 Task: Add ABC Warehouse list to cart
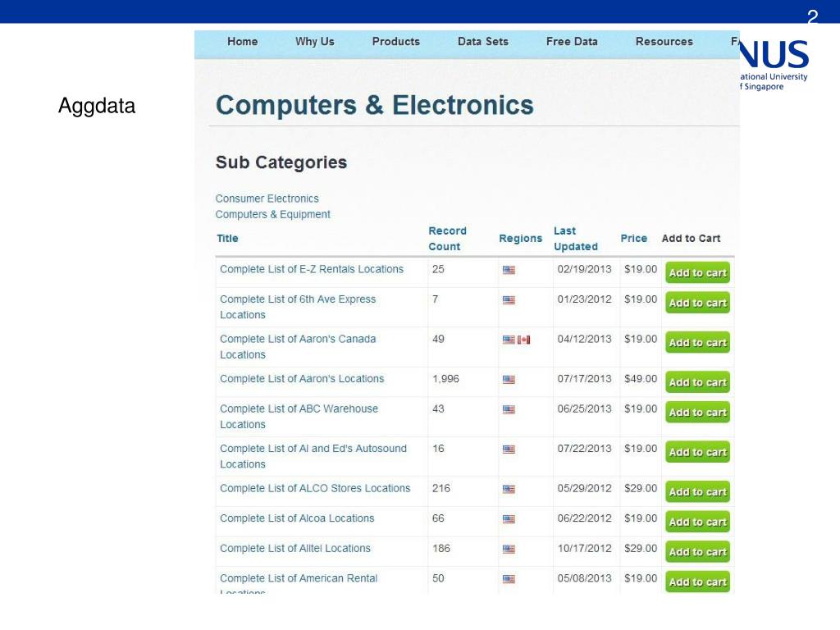pyautogui.click(x=697, y=412)
